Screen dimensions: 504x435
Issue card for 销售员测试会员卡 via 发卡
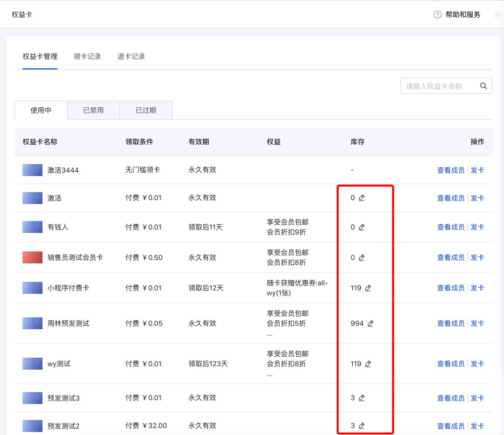[x=477, y=257]
